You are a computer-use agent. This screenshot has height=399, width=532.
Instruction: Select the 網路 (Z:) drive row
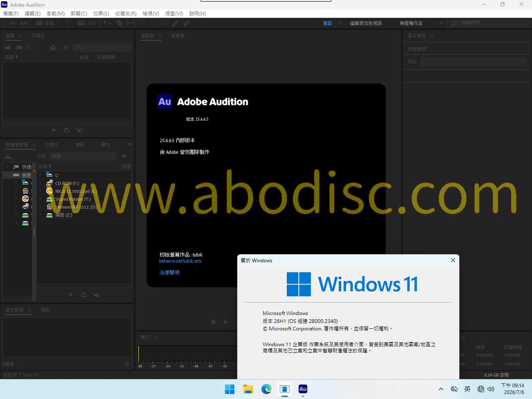point(84,215)
